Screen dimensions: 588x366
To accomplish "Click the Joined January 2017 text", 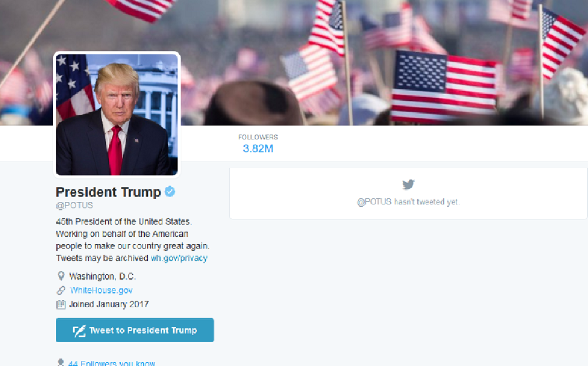I will 109,304.
